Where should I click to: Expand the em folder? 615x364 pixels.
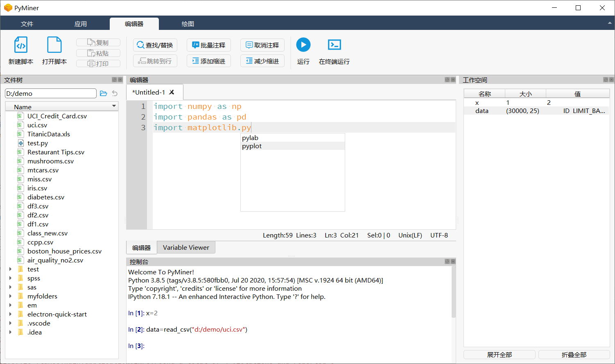coord(10,305)
